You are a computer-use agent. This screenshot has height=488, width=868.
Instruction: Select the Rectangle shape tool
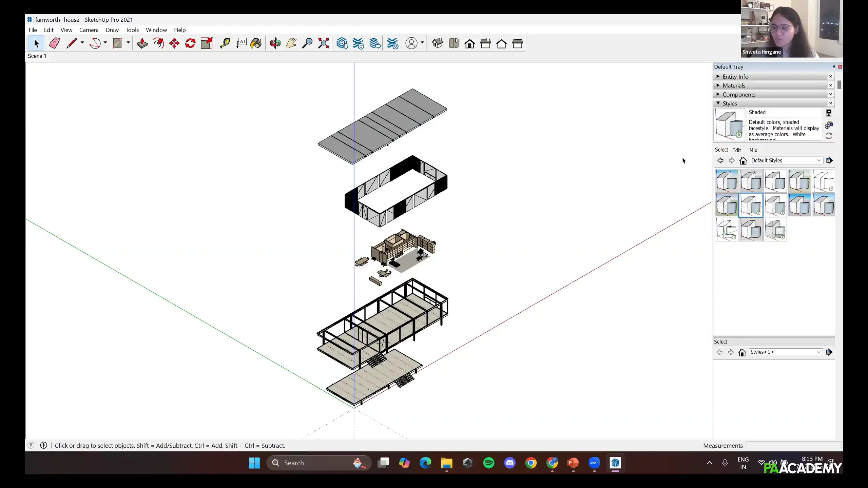(117, 43)
